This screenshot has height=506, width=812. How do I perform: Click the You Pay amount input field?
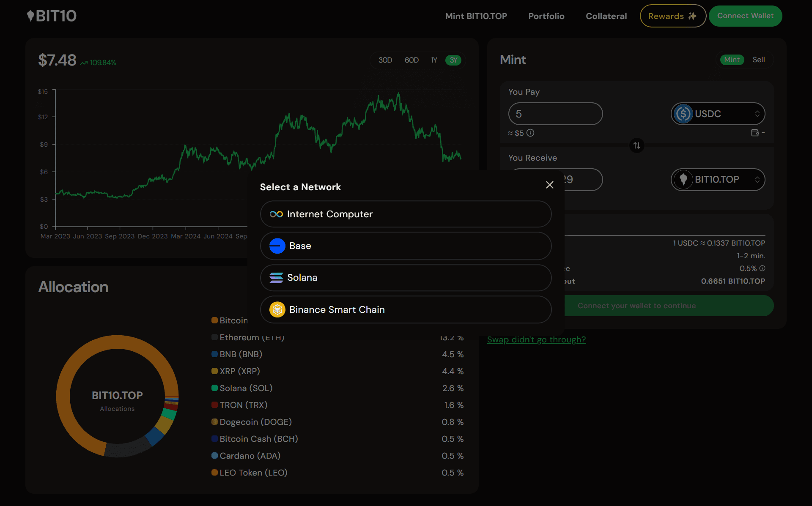click(555, 114)
